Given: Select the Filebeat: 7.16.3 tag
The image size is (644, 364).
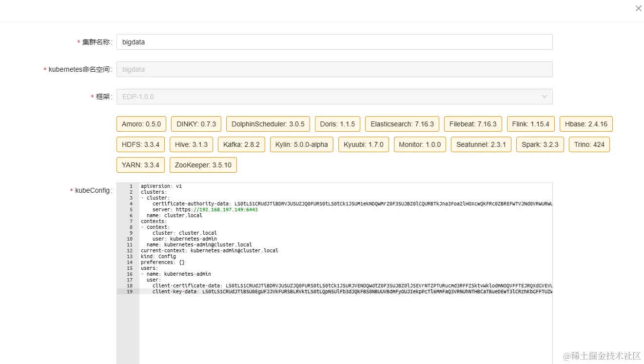Looking at the screenshot, I should click(473, 124).
